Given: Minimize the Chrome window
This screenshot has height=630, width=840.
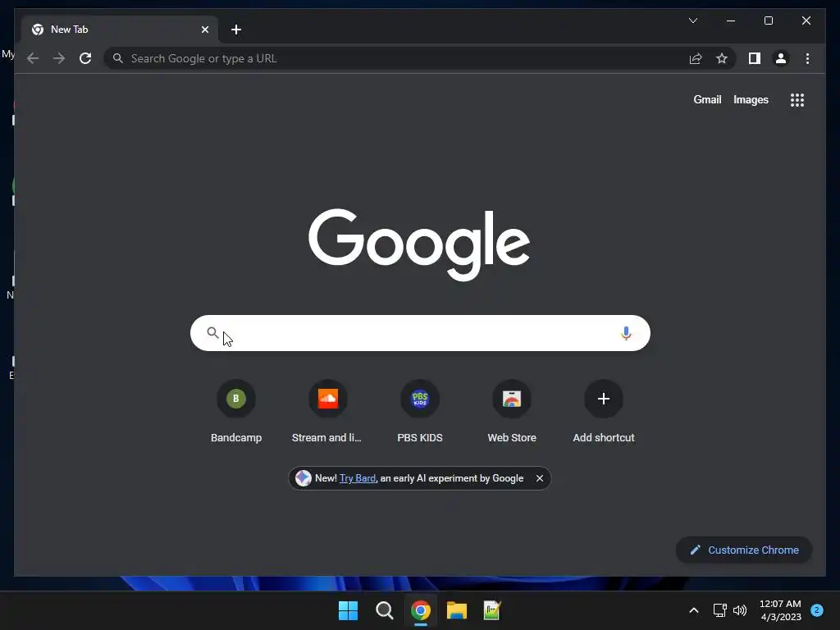Looking at the screenshot, I should [731, 21].
